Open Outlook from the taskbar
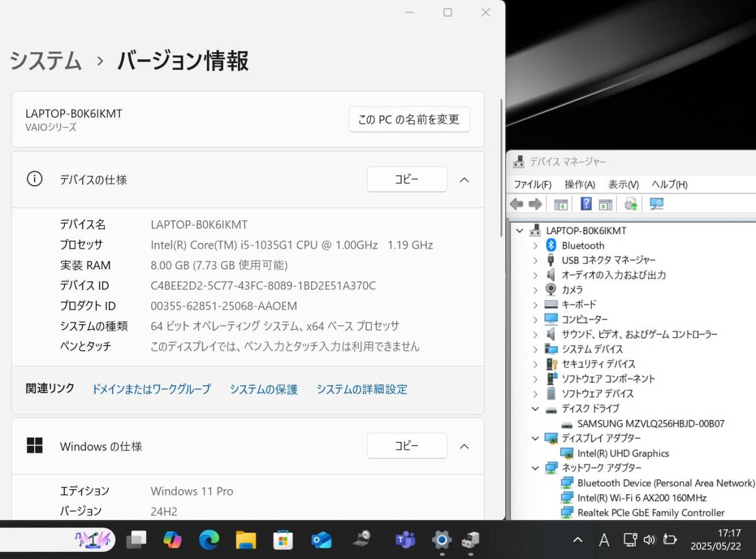 pyautogui.click(x=321, y=539)
